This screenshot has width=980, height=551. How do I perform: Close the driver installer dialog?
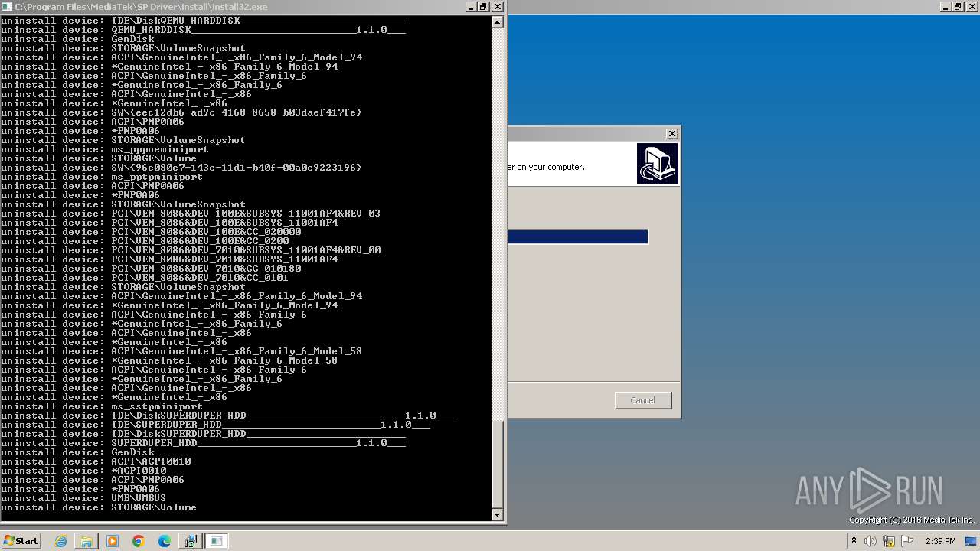672,133
